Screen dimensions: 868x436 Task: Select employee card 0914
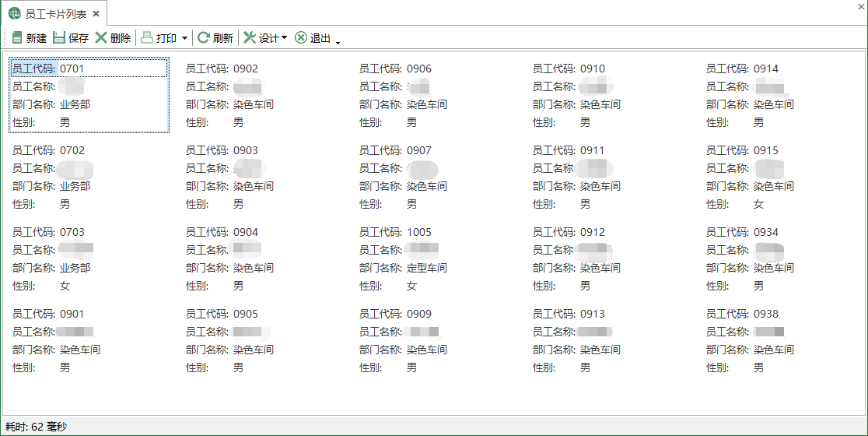tap(782, 95)
